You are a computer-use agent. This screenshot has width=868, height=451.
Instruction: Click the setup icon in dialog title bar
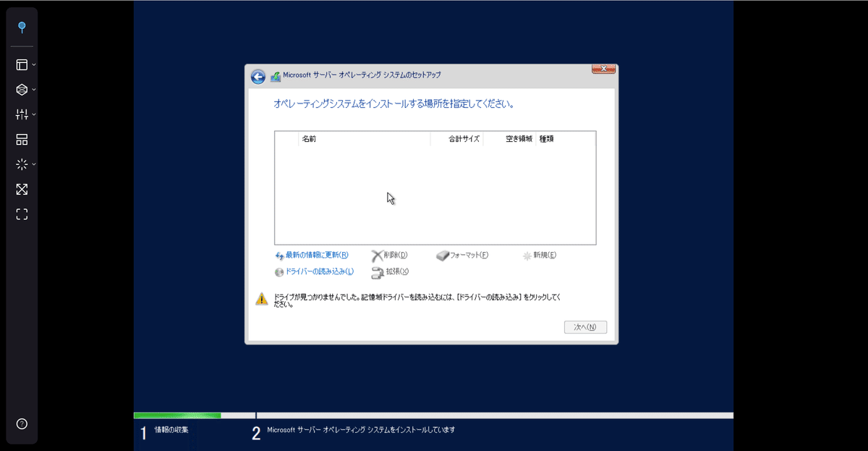tap(276, 76)
